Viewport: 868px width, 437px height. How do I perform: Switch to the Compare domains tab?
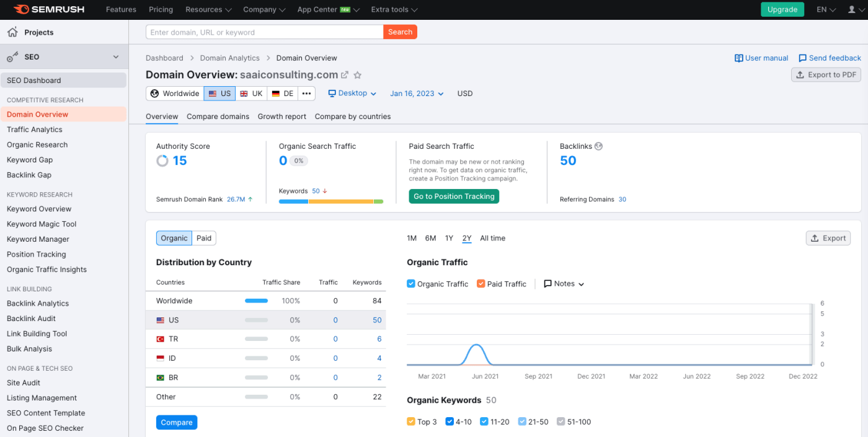coord(218,117)
